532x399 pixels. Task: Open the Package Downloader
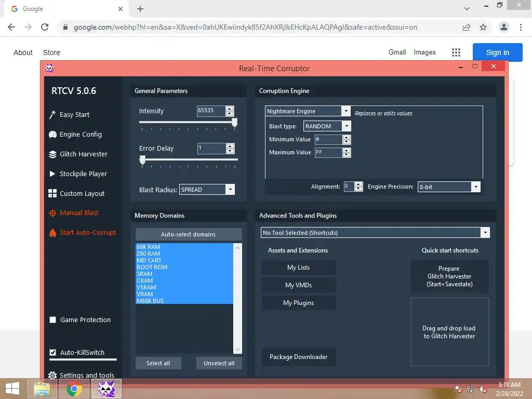299,356
